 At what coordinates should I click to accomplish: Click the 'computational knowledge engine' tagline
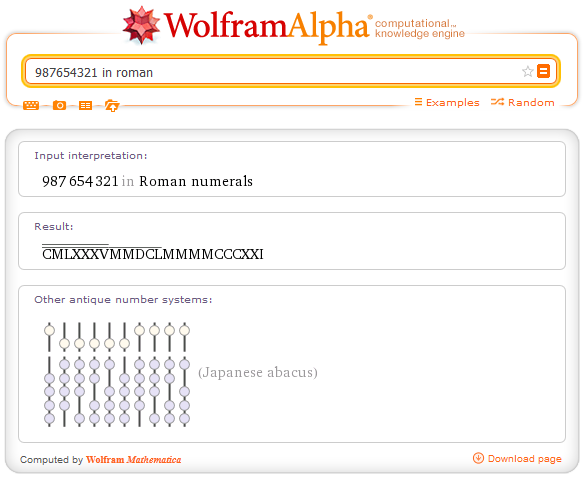[420, 28]
